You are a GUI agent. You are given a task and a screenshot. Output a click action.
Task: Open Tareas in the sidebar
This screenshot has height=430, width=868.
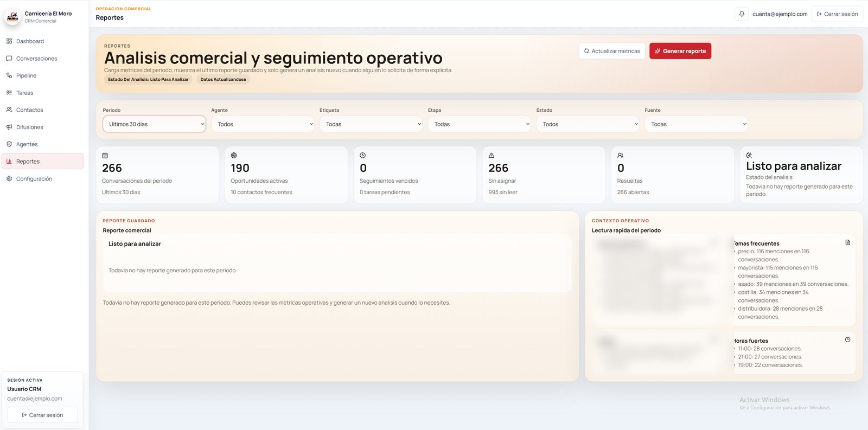tap(42, 93)
